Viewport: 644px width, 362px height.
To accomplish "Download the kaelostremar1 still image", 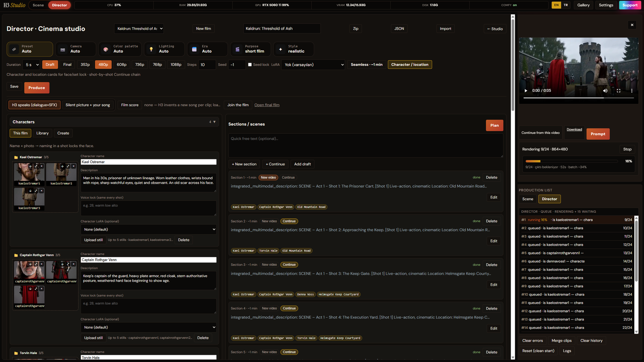I will click(x=30, y=166).
